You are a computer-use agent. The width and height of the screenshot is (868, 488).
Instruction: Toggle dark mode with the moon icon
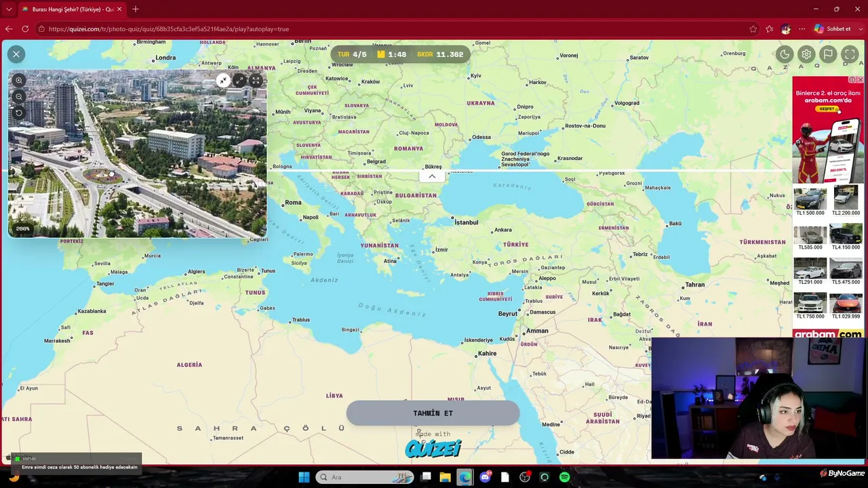pos(785,54)
